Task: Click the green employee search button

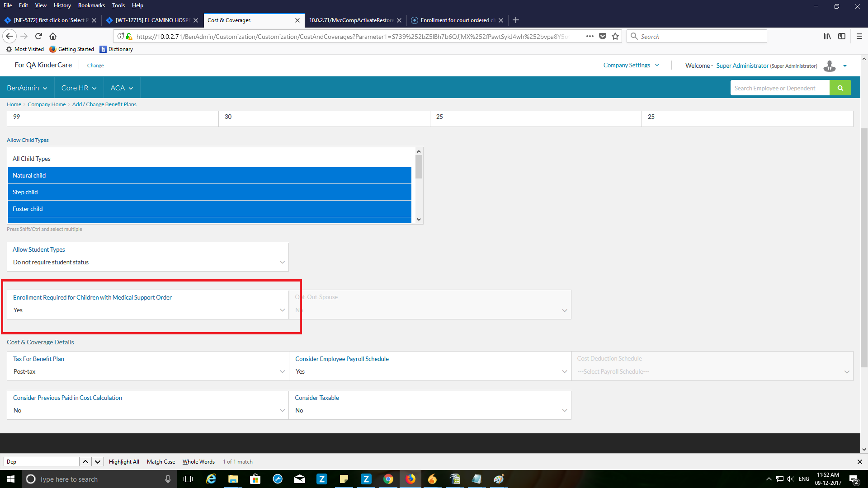Action: (x=840, y=88)
